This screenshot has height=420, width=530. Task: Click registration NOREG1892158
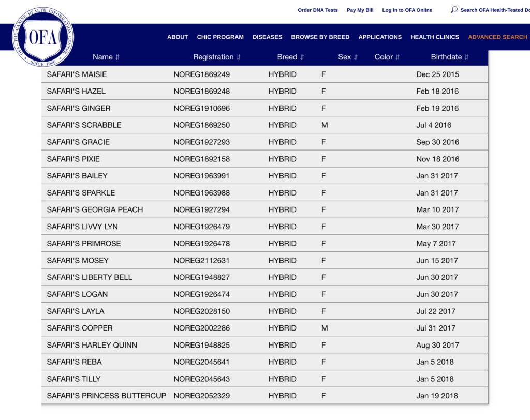tap(202, 159)
